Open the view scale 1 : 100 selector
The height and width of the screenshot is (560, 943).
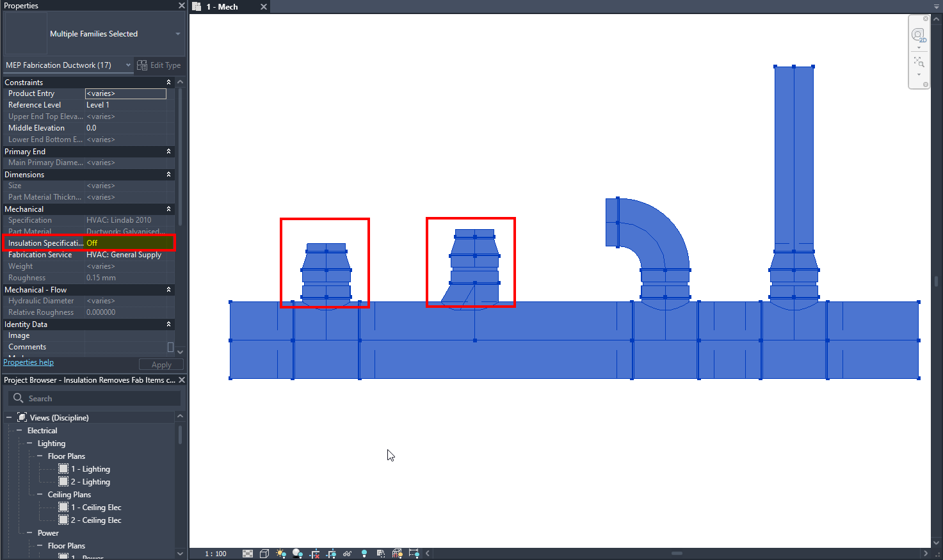[x=216, y=554]
